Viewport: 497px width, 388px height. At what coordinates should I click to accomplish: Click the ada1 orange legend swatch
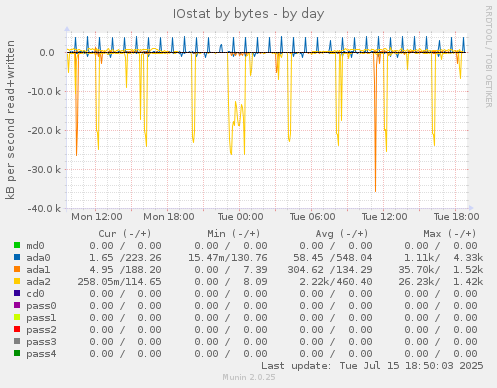point(17,269)
